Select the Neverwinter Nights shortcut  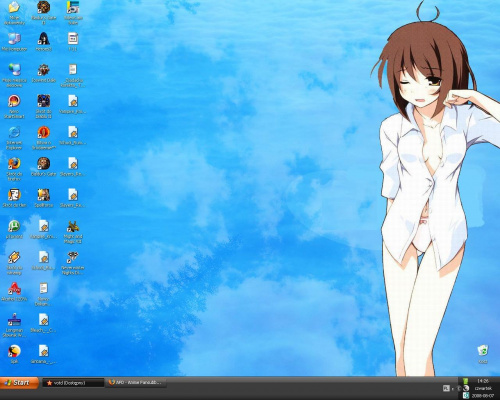point(73,263)
